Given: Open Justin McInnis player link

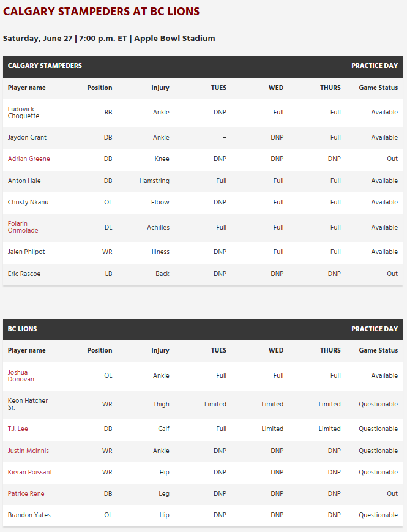Looking at the screenshot, I should click(x=29, y=451).
